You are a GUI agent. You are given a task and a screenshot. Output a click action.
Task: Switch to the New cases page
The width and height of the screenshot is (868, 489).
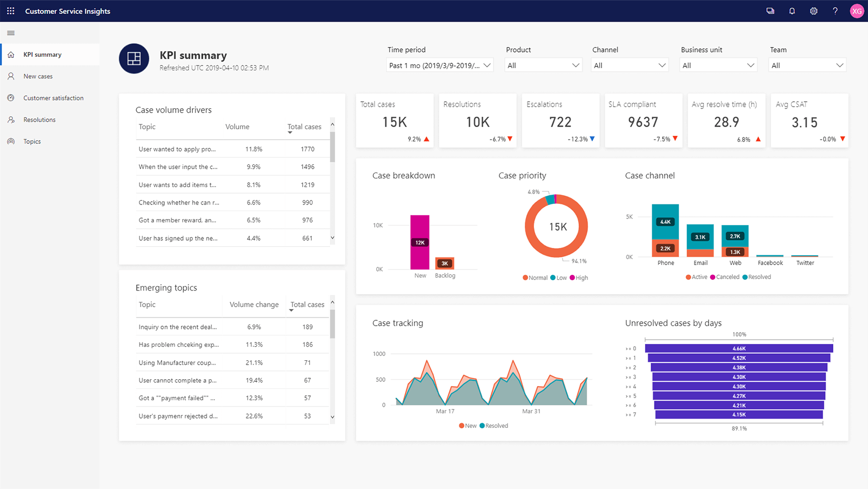[x=38, y=76]
